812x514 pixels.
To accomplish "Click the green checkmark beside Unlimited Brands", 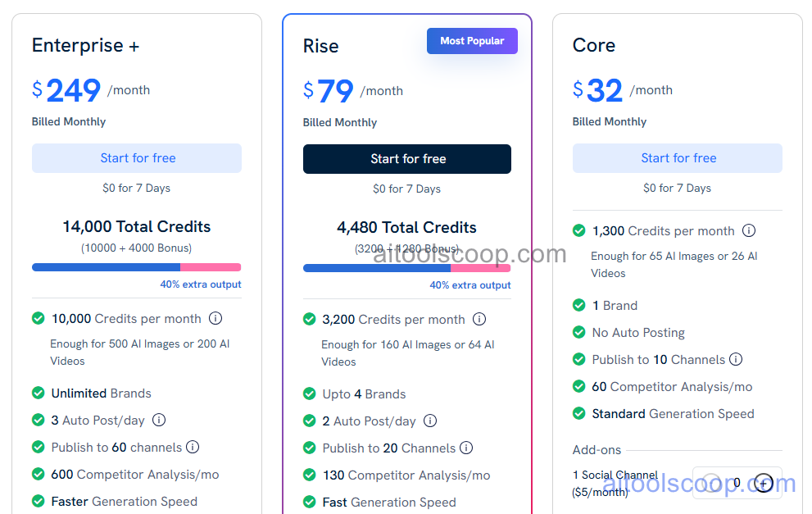I will (x=38, y=393).
